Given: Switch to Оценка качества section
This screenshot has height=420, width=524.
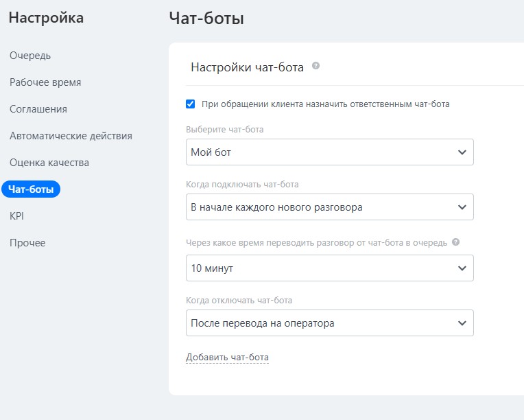Looking at the screenshot, I should pos(49,163).
